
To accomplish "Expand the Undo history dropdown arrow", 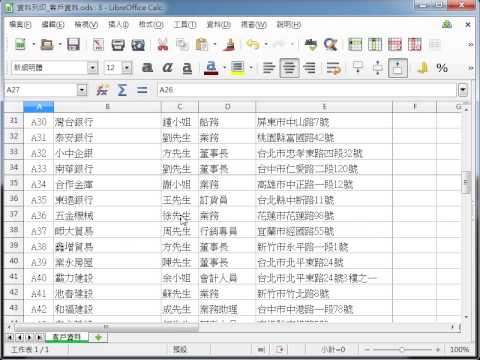I will (x=266, y=44).
